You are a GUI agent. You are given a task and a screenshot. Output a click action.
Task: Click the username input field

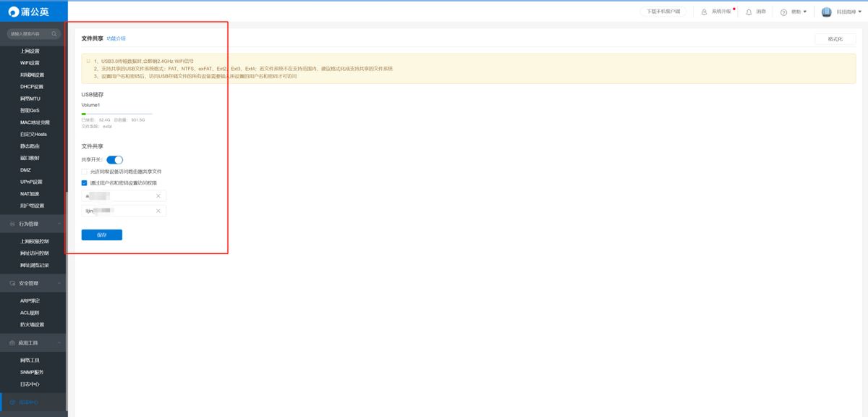pyautogui.click(x=124, y=196)
